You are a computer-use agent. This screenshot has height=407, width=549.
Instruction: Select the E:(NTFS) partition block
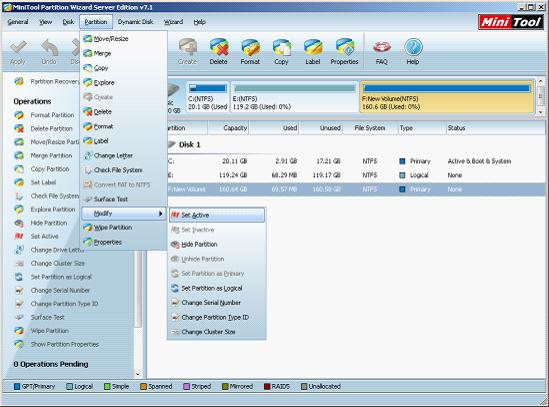(294, 97)
